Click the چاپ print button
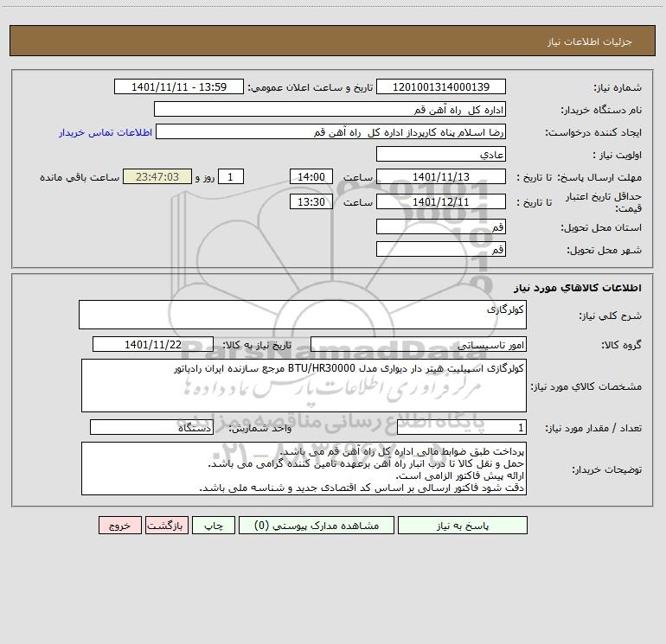Viewport: 666px width, 644px height. click(x=214, y=525)
